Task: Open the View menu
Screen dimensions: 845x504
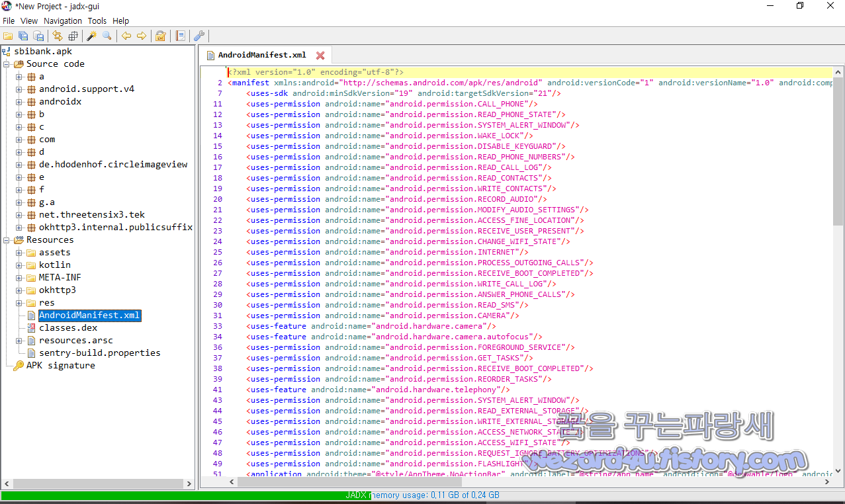Action: pyautogui.click(x=29, y=21)
